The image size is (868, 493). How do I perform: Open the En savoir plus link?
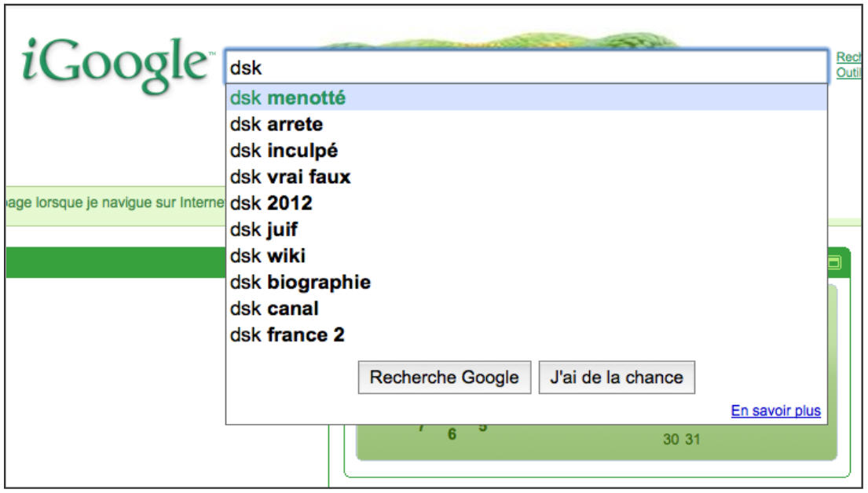pyautogui.click(x=775, y=411)
